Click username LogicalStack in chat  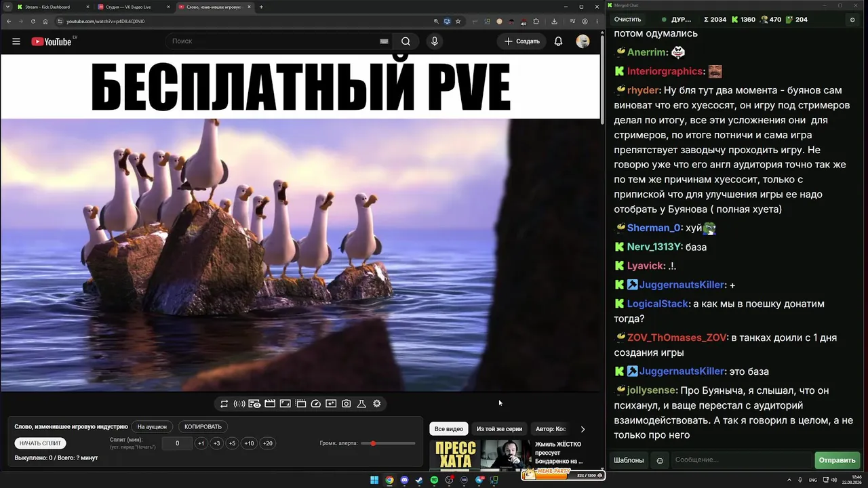tap(658, 304)
